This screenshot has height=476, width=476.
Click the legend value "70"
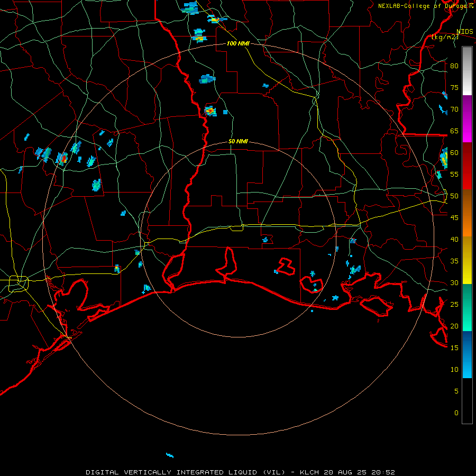(x=454, y=109)
